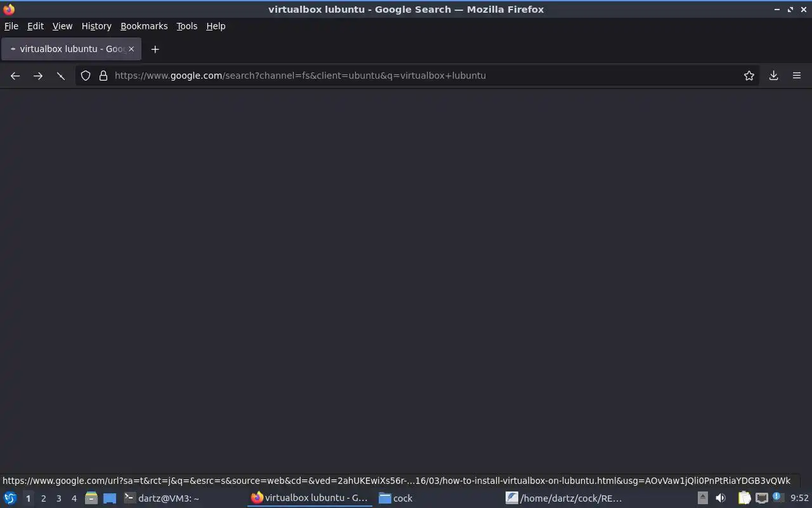View site security padlock info
This screenshot has width=812, height=508.
click(103, 76)
